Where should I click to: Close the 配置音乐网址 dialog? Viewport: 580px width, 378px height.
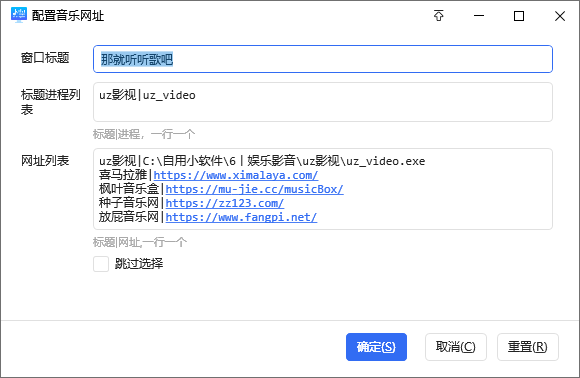[x=560, y=16]
